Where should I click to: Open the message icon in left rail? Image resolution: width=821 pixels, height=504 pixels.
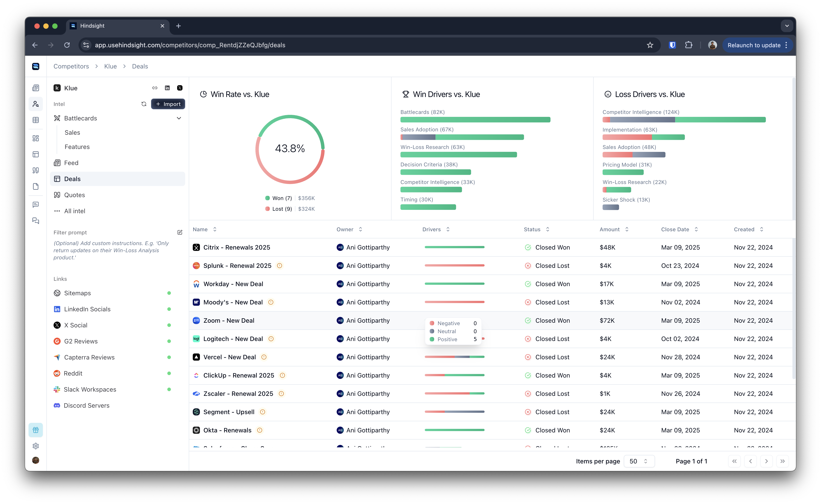36,205
